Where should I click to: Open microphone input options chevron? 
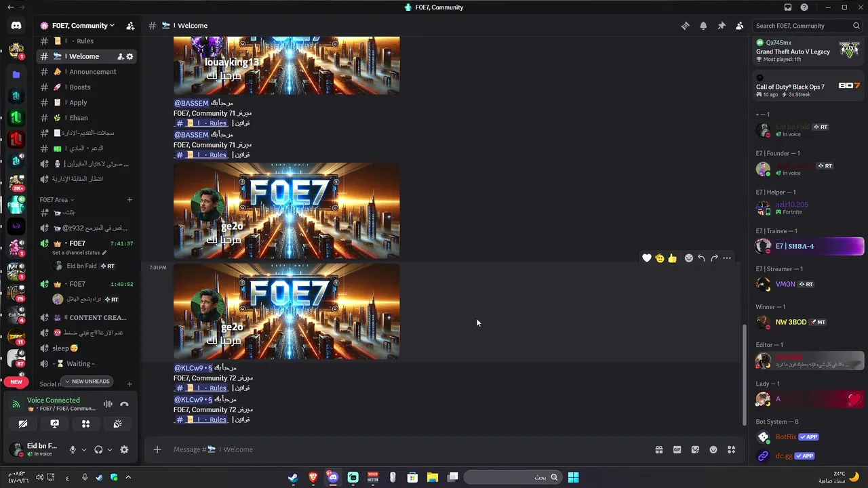(x=84, y=449)
